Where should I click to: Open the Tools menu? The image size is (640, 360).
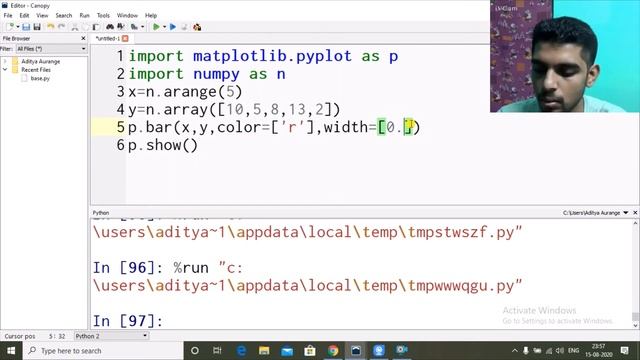(x=103, y=16)
